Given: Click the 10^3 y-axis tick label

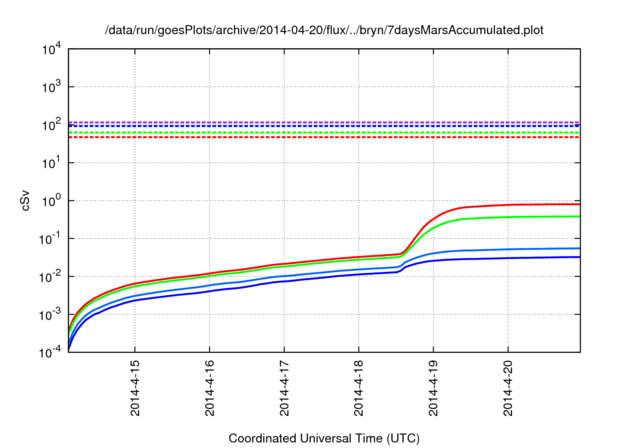Looking at the screenshot, I should point(51,87).
